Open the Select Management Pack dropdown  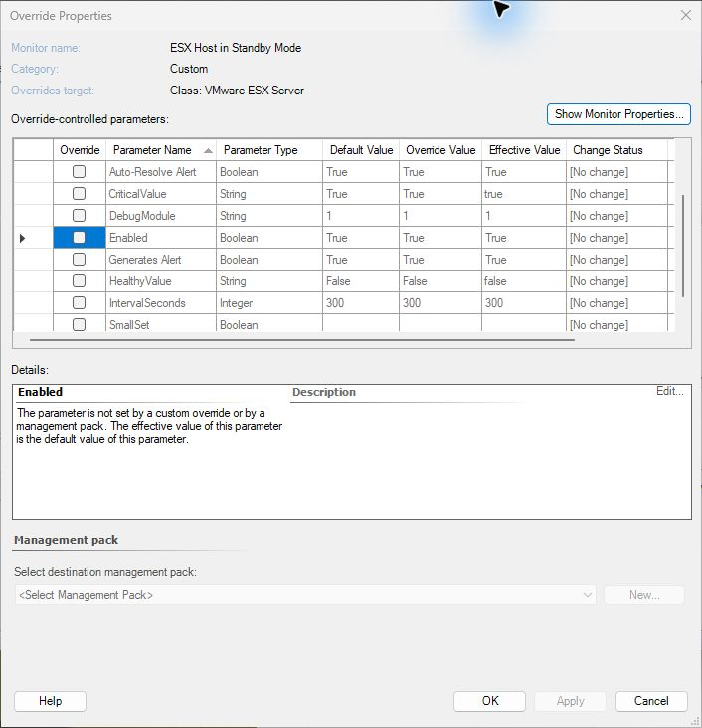point(305,595)
